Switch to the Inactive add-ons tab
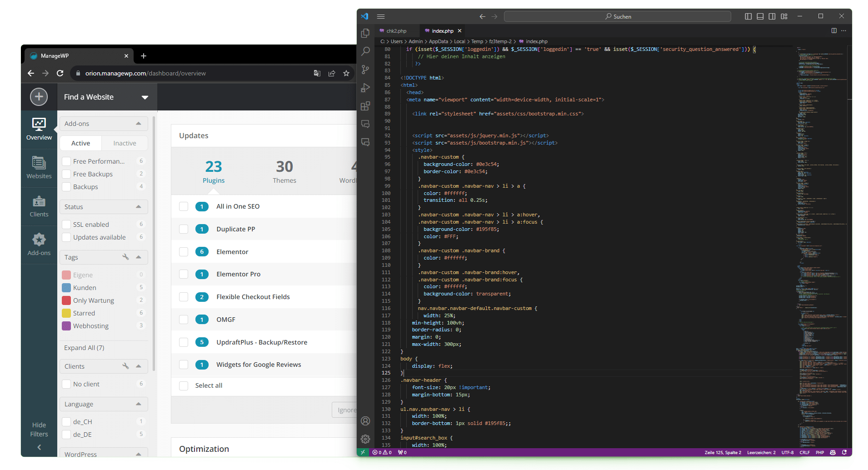This screenshot has width=868, height=470. coord(125,143)
